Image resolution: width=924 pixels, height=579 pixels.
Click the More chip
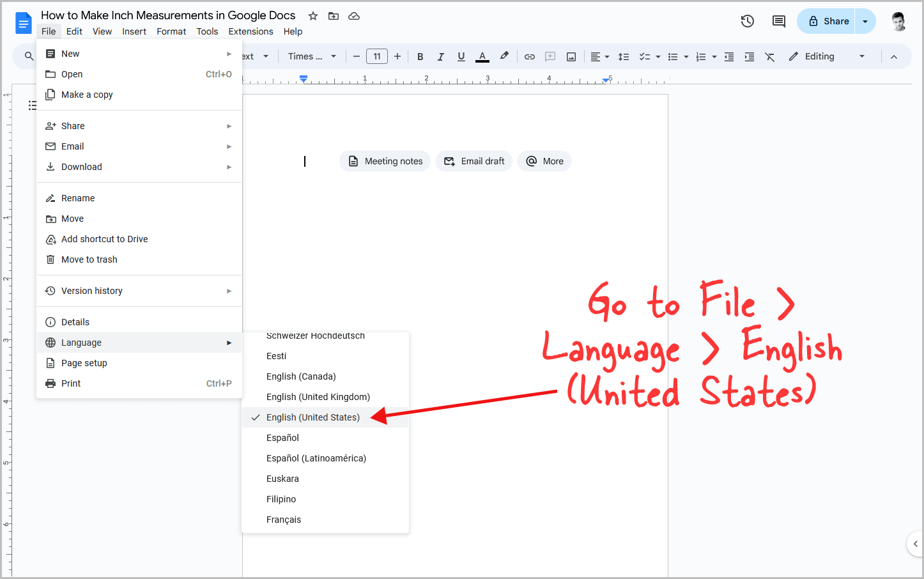pyautogui.click(x=544, y=161)
